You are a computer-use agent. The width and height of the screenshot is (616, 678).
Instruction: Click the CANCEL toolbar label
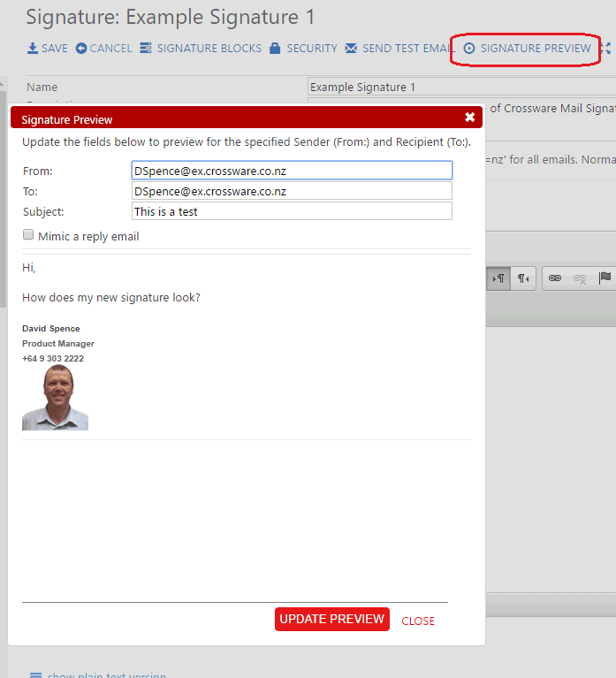(110, 48)
